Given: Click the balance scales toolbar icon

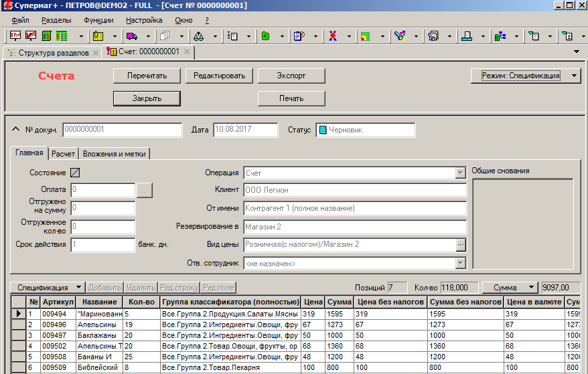Looking at the screenshot, I should click(x=198, y=36).
